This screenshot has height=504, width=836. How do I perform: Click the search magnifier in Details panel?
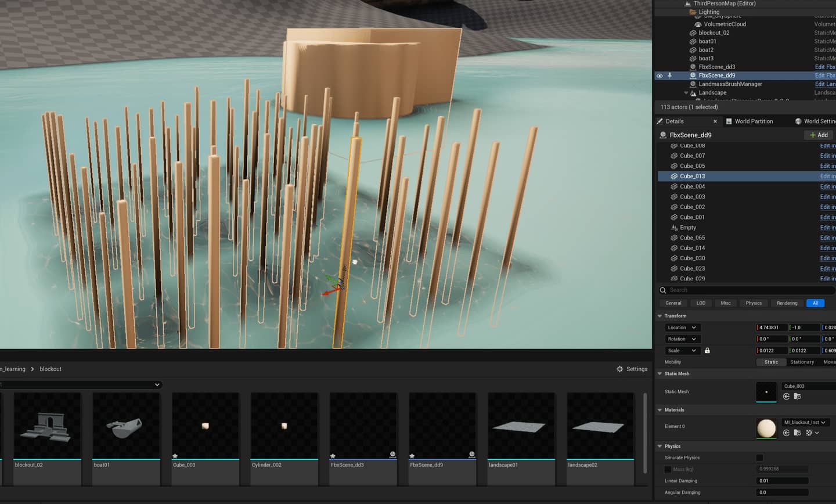tap(663, 290)
